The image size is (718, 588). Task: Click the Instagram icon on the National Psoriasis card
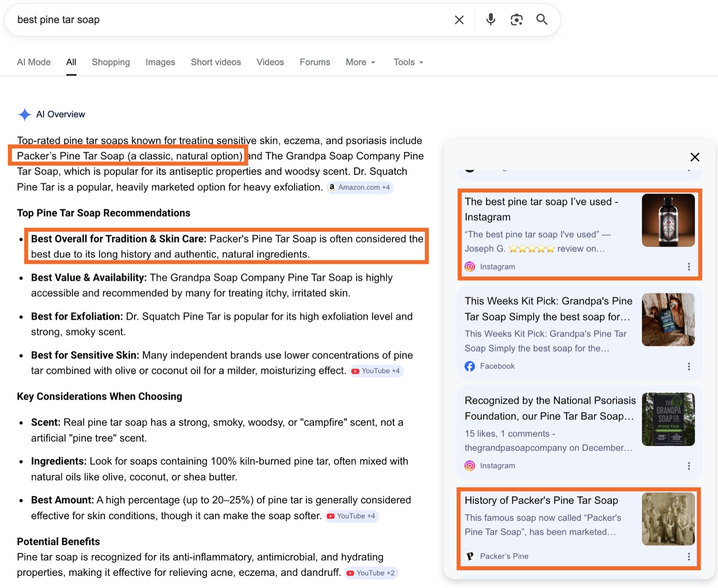[470, 465]
